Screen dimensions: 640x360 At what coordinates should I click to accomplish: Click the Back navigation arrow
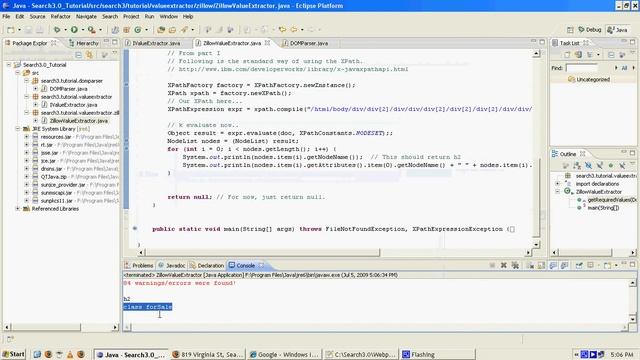coord(294,30)
